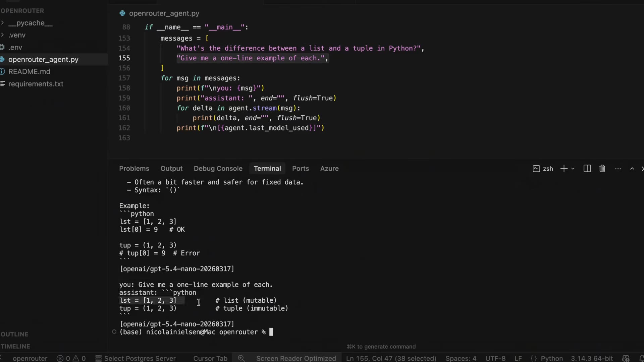Open Ln 155, Col 47 go-to-line indicator
This screenshot has height=362, width=644.
coord(391,358)
